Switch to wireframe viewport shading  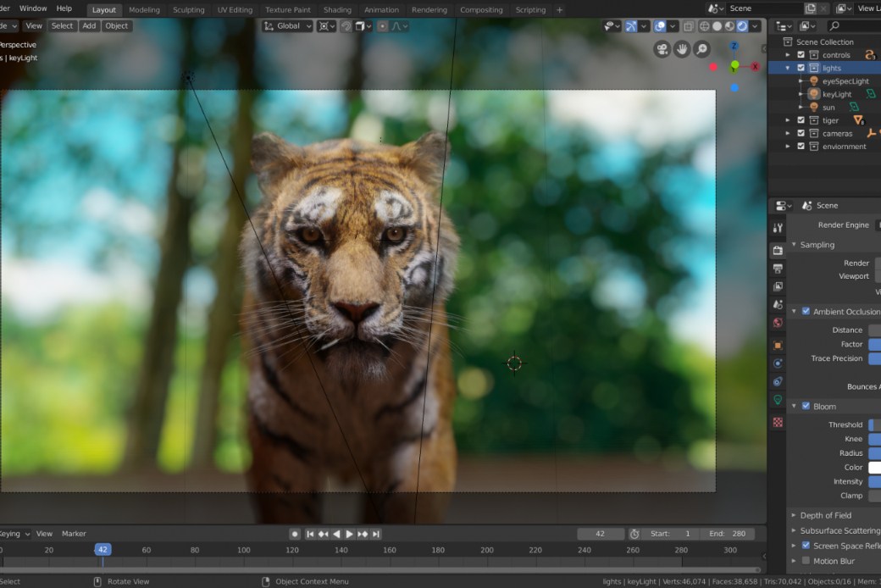[704, 26]
